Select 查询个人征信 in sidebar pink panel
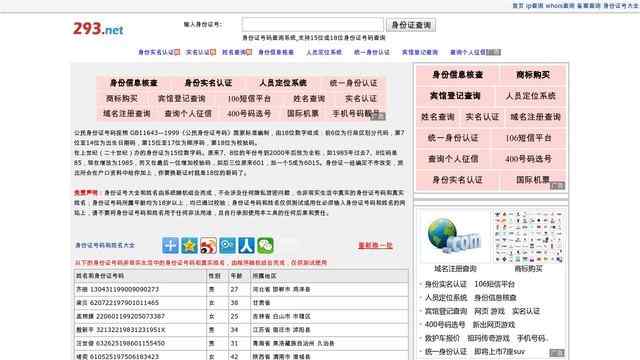Viewport: 640px width, 360px height. 453,159
